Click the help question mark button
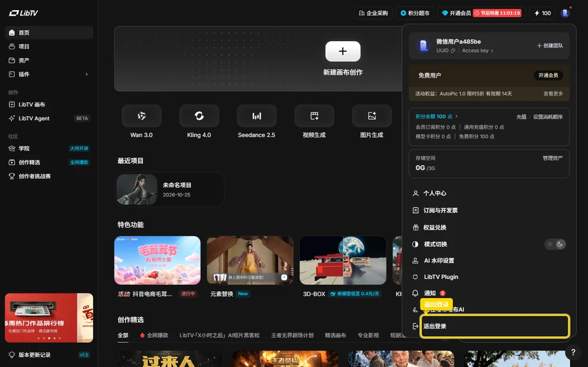The image size is (588, 367). coord(573,352)
